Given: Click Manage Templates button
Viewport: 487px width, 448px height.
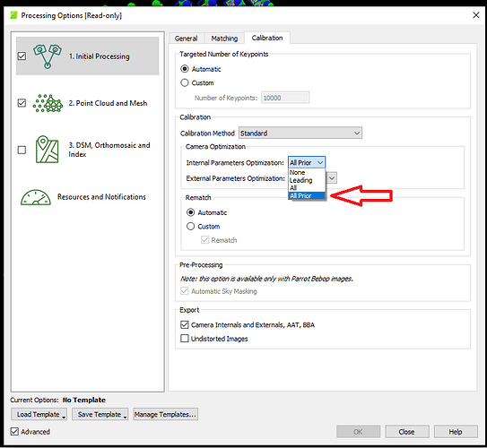Looking at the screenshot, I should 166,415.
